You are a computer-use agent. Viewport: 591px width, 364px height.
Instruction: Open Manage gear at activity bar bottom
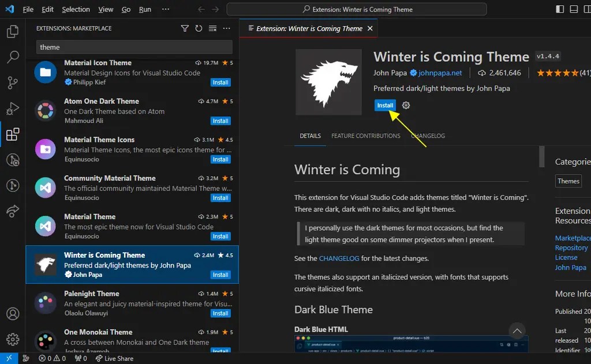coord(13,340)
